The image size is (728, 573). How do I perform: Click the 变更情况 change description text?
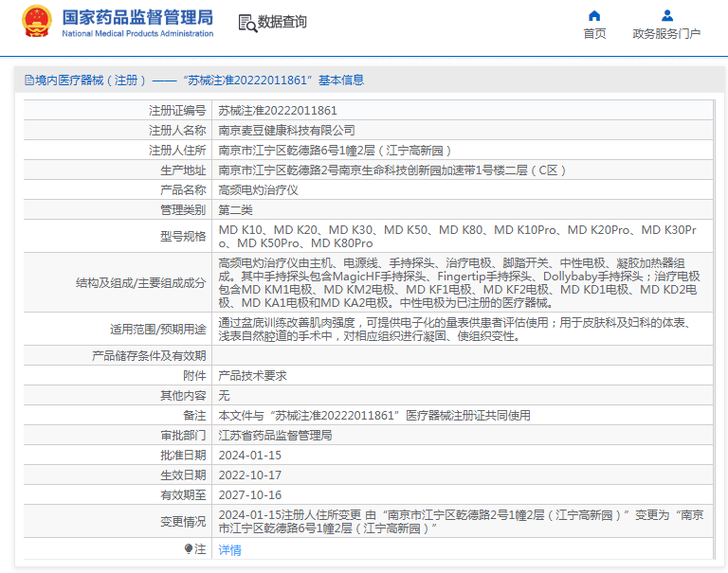(461, 522)
